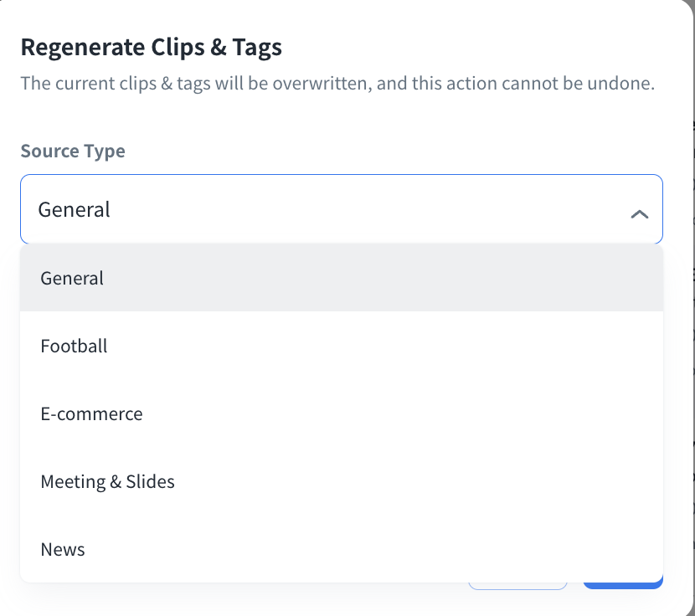The image size is (695, 616).
Task: Collapse the Source Type chevron arrow
Action: 639,214
